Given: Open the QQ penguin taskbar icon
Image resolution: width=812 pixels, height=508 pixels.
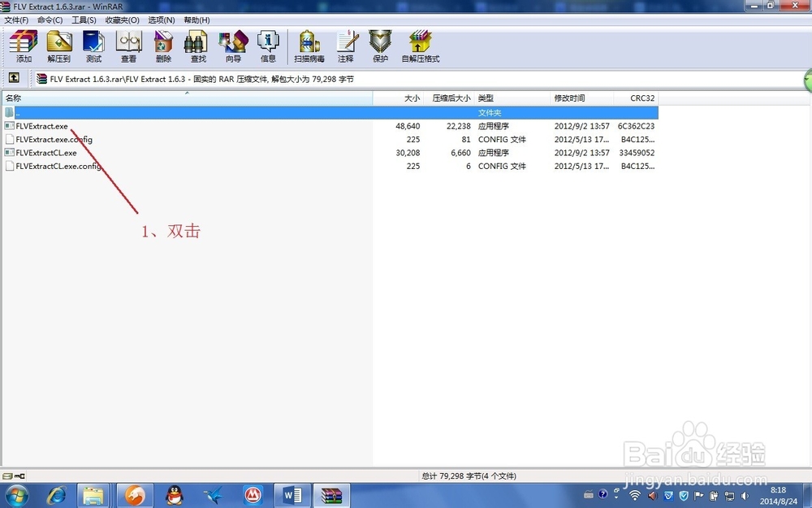Looking at the screenshot, I should (x=175, y=496).
